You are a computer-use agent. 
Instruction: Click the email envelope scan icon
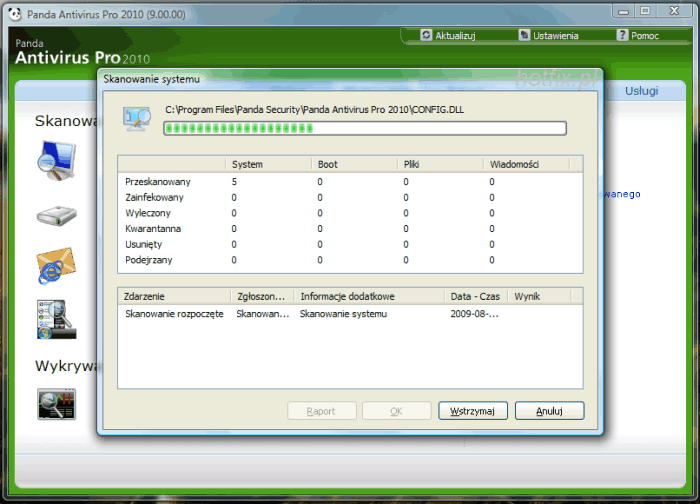(x=55, y=266)
